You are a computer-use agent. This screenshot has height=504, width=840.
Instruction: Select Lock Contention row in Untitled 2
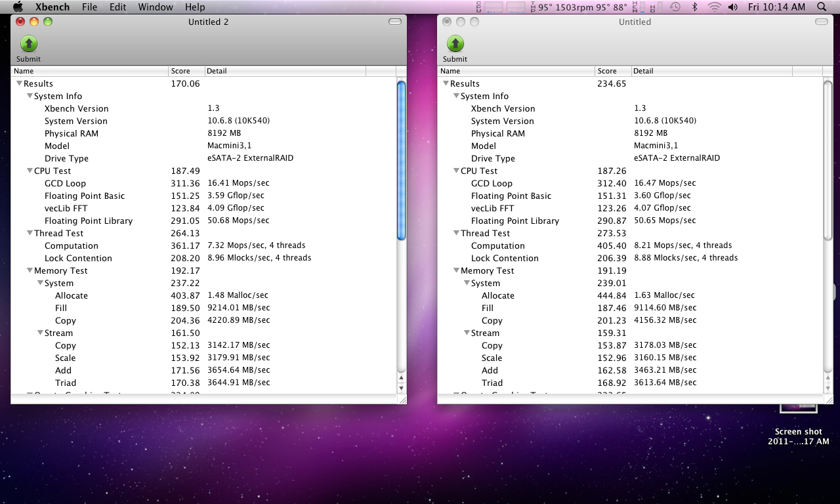point(204,258)
